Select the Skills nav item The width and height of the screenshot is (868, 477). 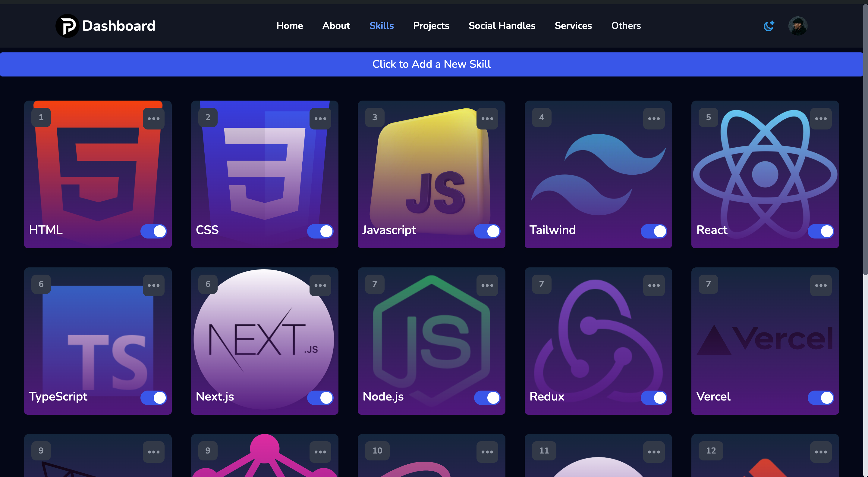(382, 26)
